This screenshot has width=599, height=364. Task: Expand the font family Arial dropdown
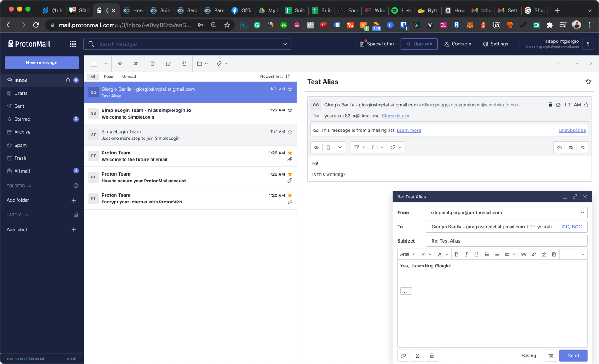click(407, 254)
